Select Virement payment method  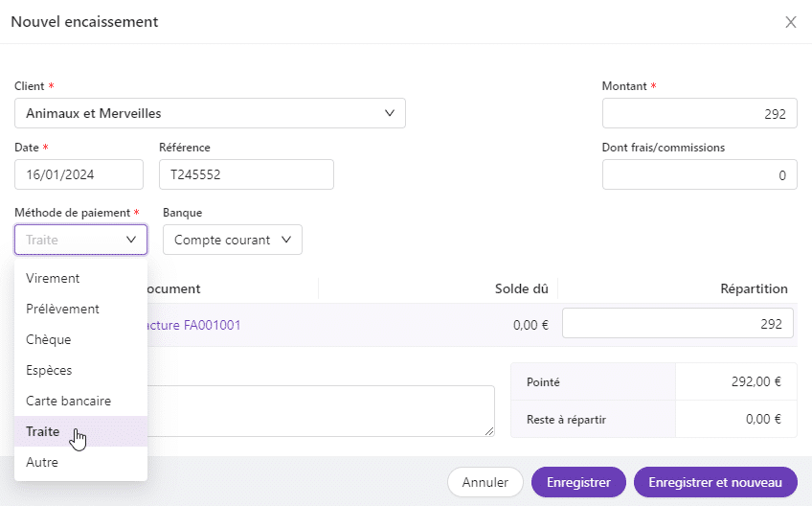pos(53,278)
